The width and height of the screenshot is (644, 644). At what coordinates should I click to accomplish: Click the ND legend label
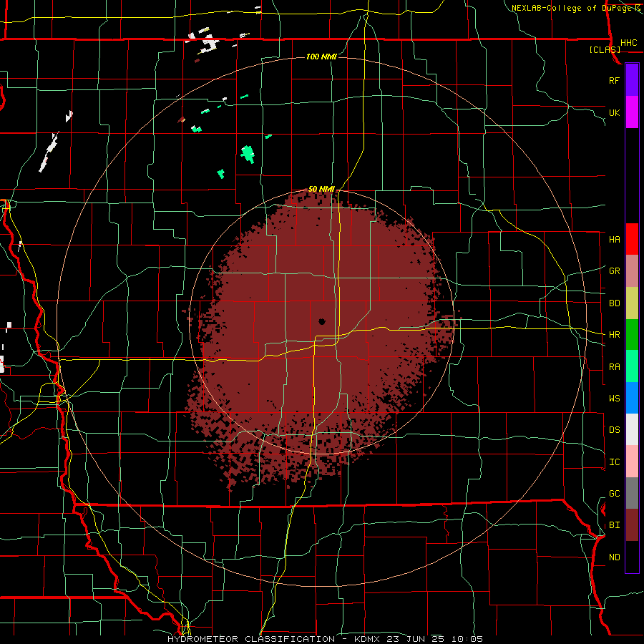pyautogui.click(x=615, y=557)
